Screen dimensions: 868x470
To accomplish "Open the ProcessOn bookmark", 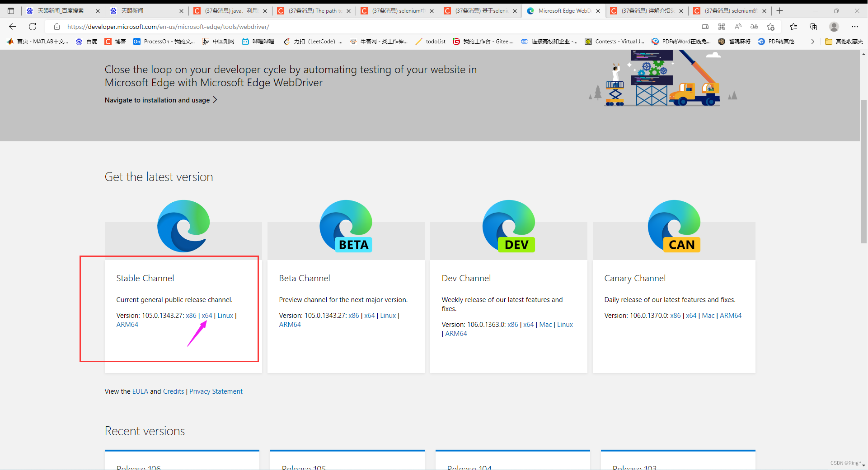I will (x=164, y=42).
